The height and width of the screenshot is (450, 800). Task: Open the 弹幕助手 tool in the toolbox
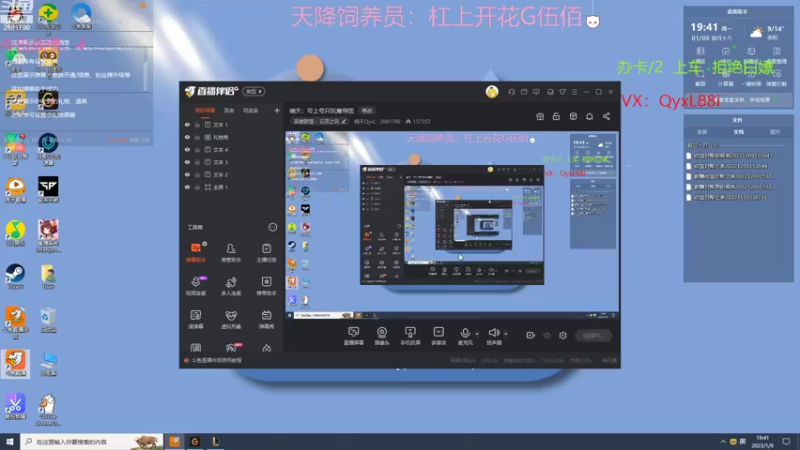[x=196, y=253]
